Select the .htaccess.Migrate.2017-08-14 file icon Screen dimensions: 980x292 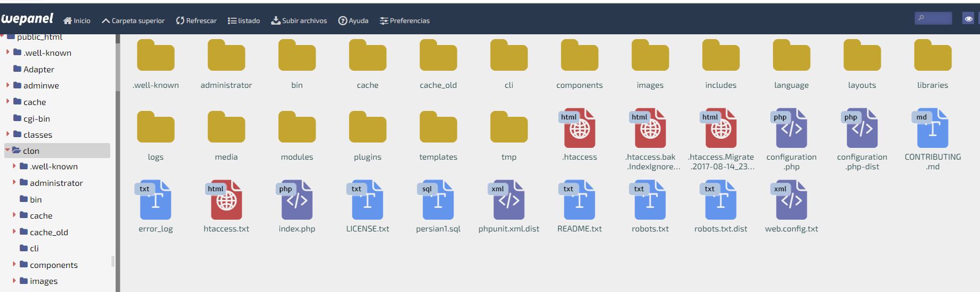pos(719,128)
